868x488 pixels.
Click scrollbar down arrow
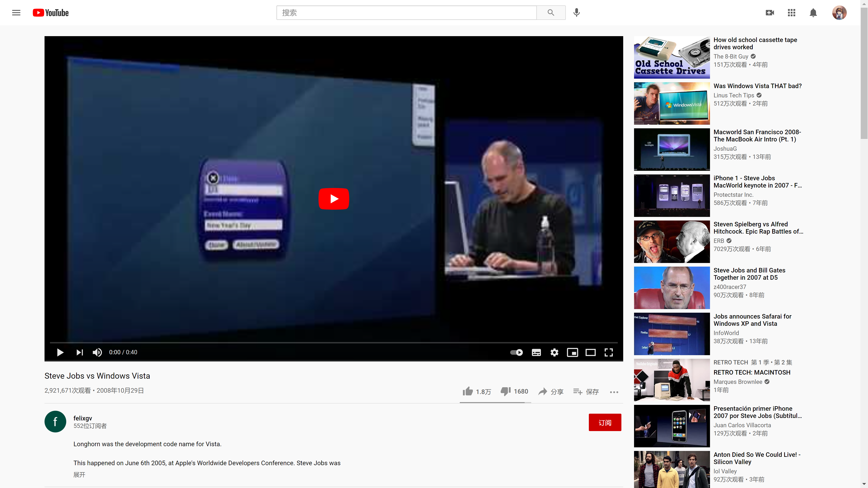864,485
